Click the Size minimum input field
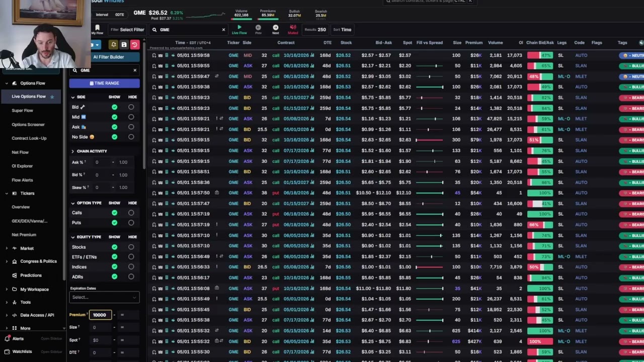The height and width of the screenshot is (362, 644). [100, 327]
